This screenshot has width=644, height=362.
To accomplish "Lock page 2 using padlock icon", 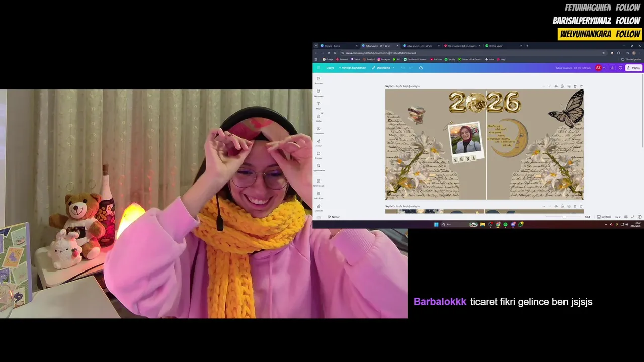I will click(x=562, y=206).
